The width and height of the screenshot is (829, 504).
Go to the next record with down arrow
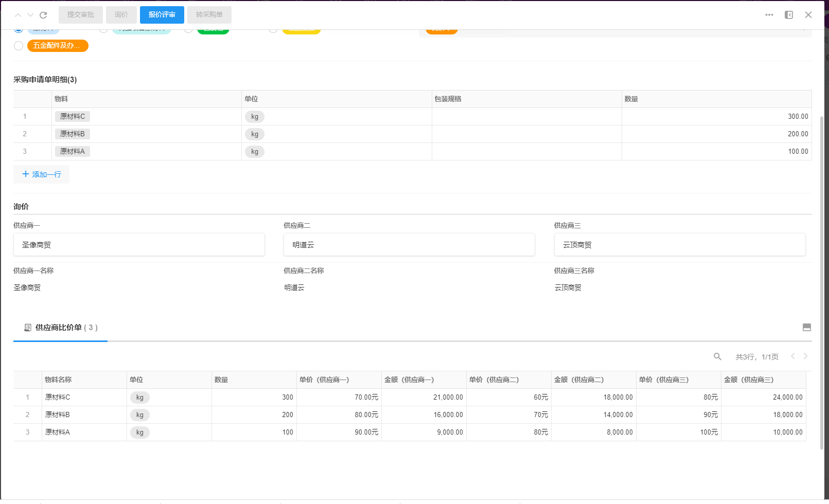tap(30, 15)
